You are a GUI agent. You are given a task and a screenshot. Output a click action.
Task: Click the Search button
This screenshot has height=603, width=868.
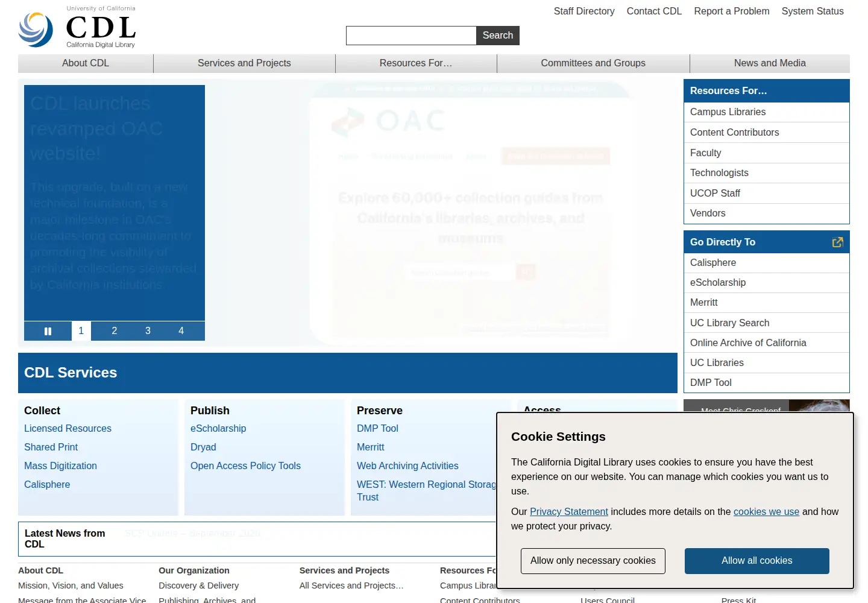point(498,36)
